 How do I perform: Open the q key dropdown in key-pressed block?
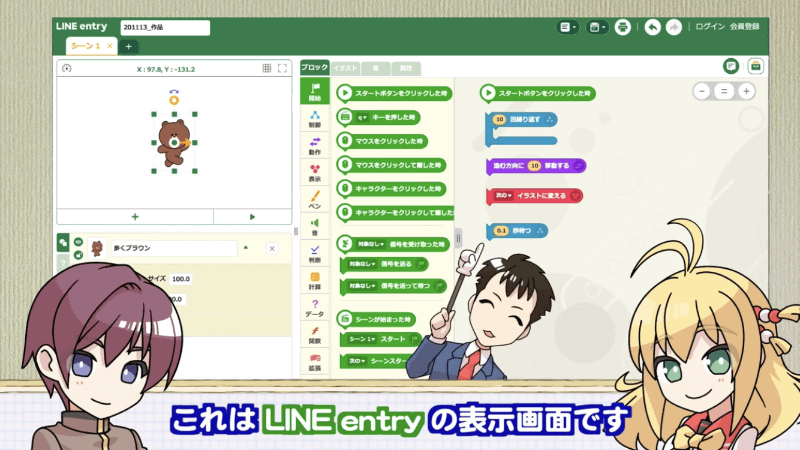pos(362,117)
